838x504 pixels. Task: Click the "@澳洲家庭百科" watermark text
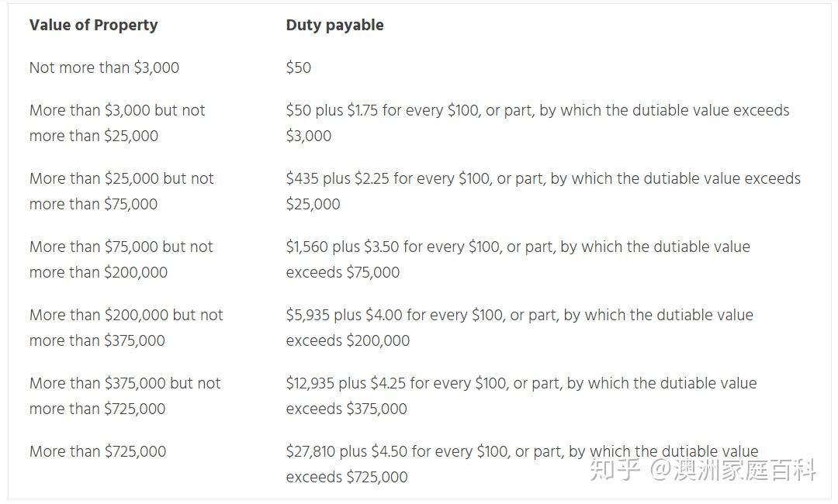click(x=733, y=470)
